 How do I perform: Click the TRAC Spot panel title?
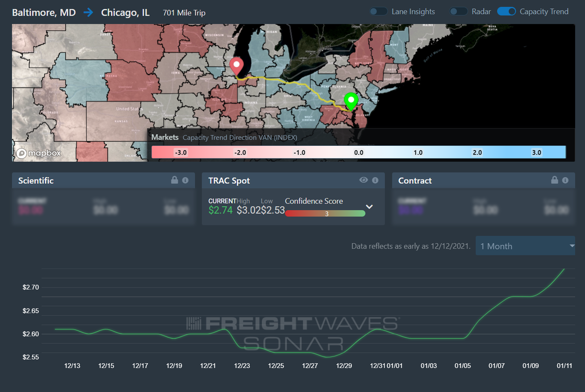(x=229, y=180)
